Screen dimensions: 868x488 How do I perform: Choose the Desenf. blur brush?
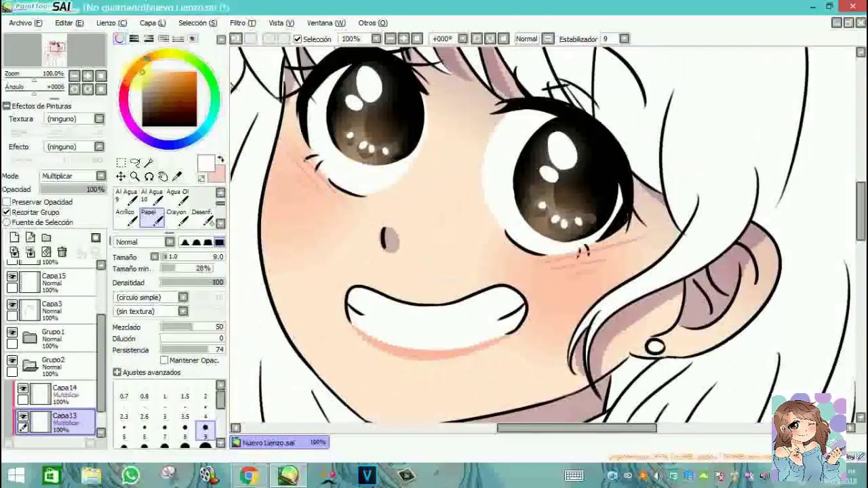(x=202, y=218)
